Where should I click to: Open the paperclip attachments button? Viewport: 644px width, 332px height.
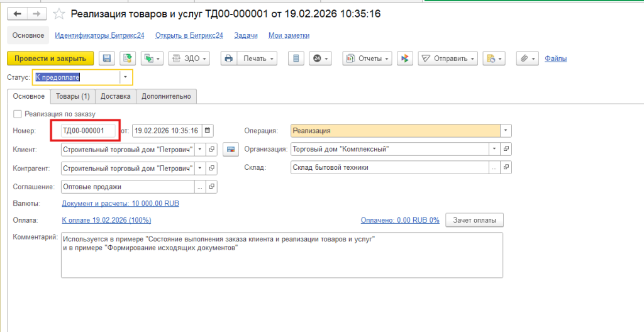point(527,58)
